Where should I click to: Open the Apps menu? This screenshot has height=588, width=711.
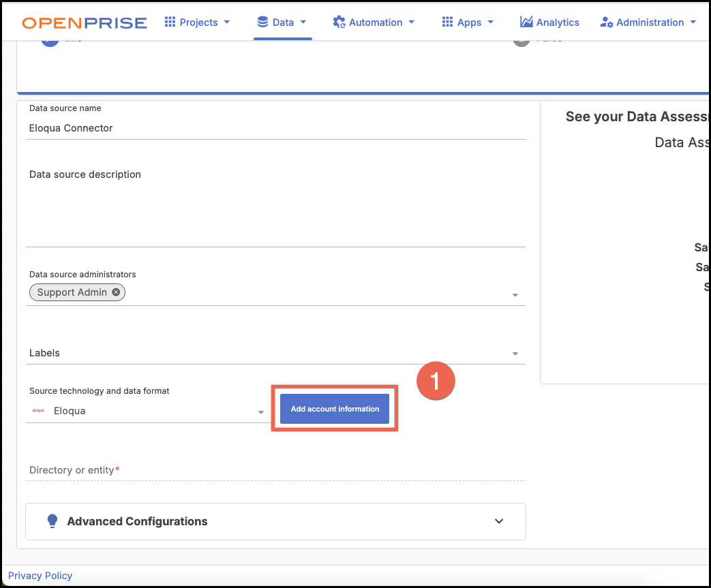coord(468,22)
